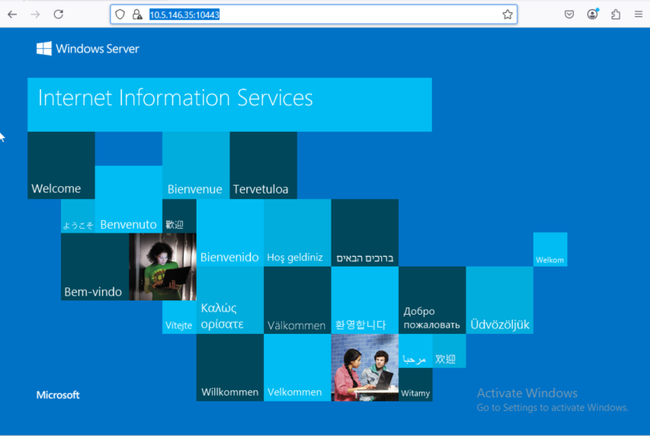This screenshot has height=436, width=650.
Task: Click the Microsoft logo text
Action: (x=58, y=395)
